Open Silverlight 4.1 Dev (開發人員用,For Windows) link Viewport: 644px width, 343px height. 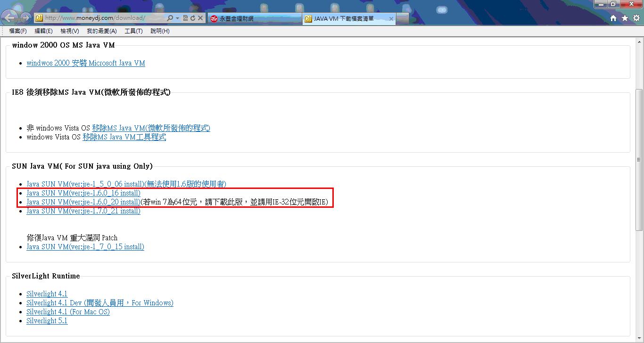(x=100, y=303)
